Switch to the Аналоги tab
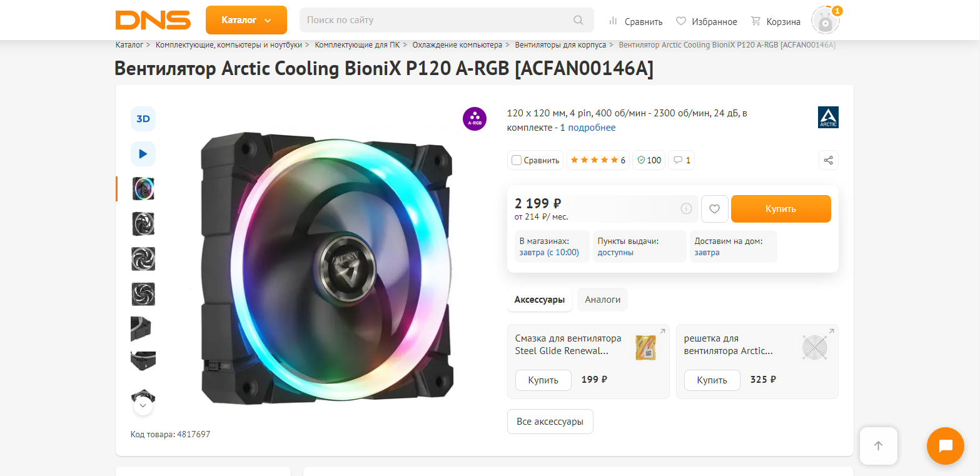The height and width of the screenshot is (476, 980). point(602,300)
